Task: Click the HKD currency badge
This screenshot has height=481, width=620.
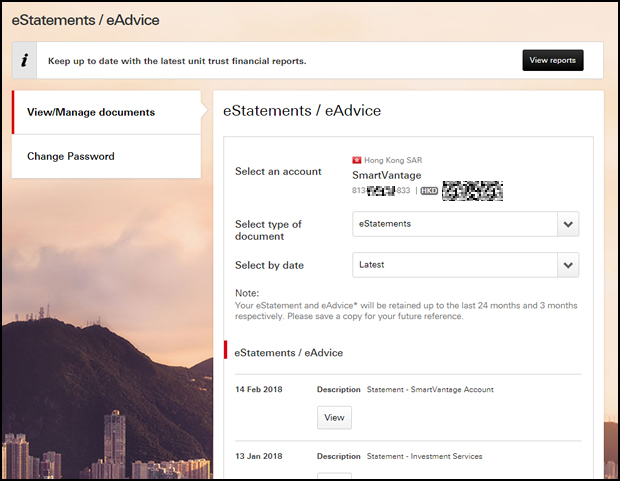Action: pos(429,191)
